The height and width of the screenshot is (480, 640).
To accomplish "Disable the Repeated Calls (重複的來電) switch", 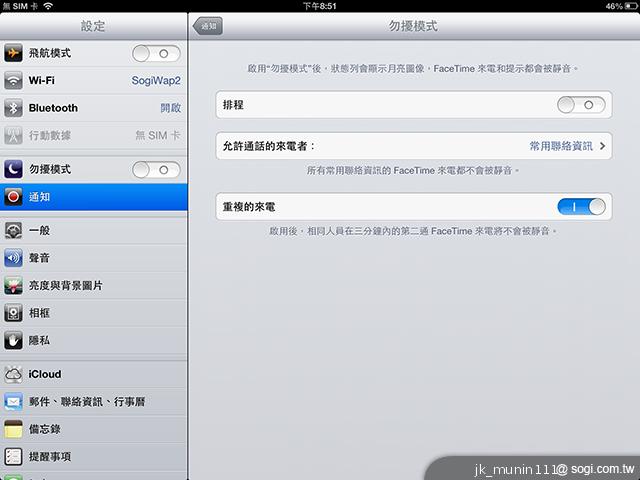I will coord(581,207).
